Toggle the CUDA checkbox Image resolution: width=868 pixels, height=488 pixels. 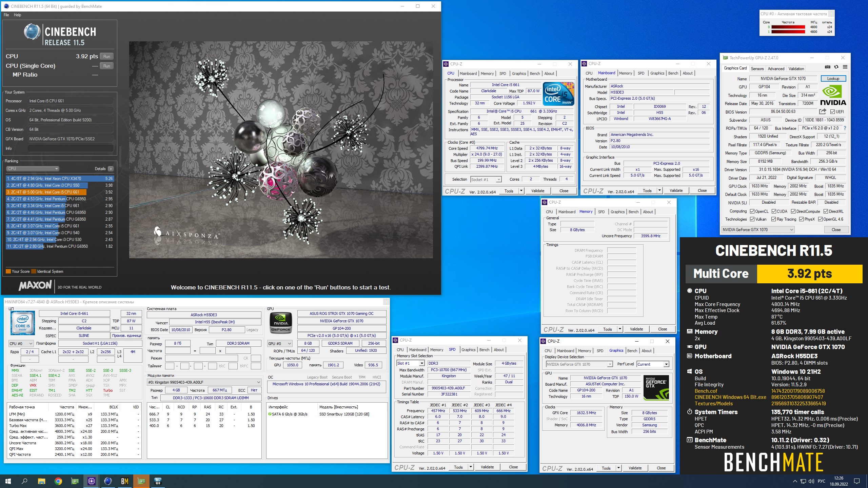point(774,211)
